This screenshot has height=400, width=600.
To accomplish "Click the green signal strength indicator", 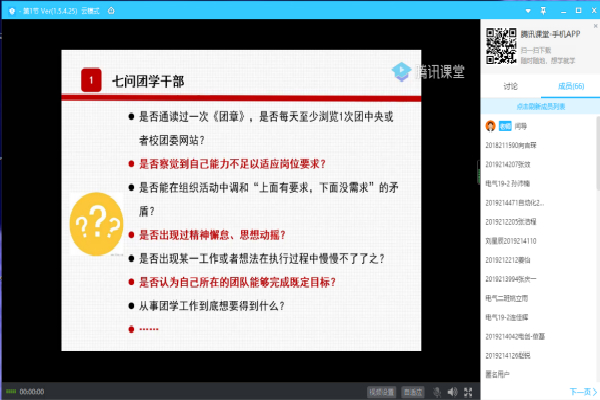I will point(10,391).
